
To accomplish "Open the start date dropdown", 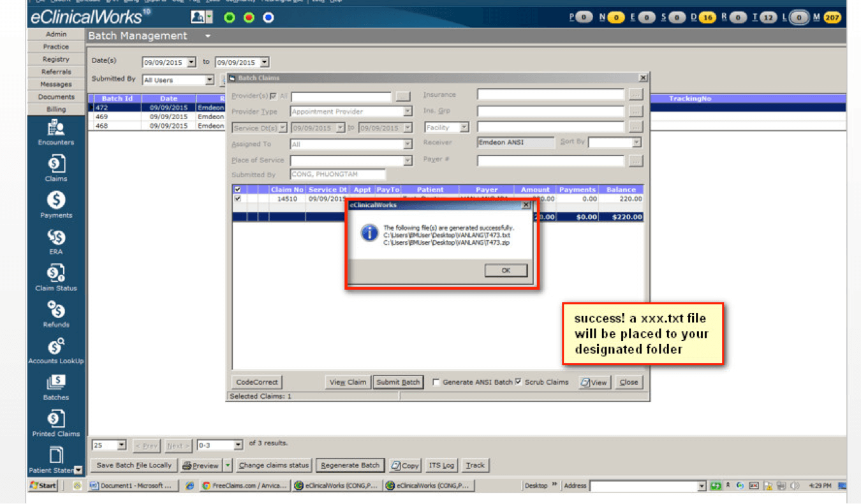I will (x=191, y=62).
